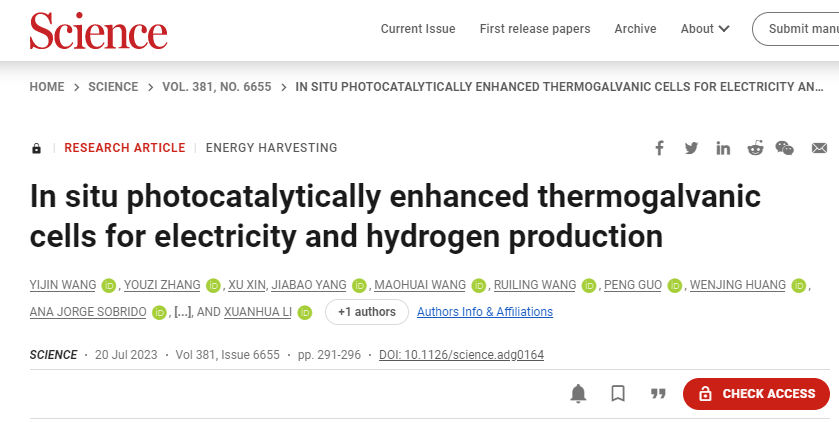Click the CHECK ACCESS button

point(756,394)
